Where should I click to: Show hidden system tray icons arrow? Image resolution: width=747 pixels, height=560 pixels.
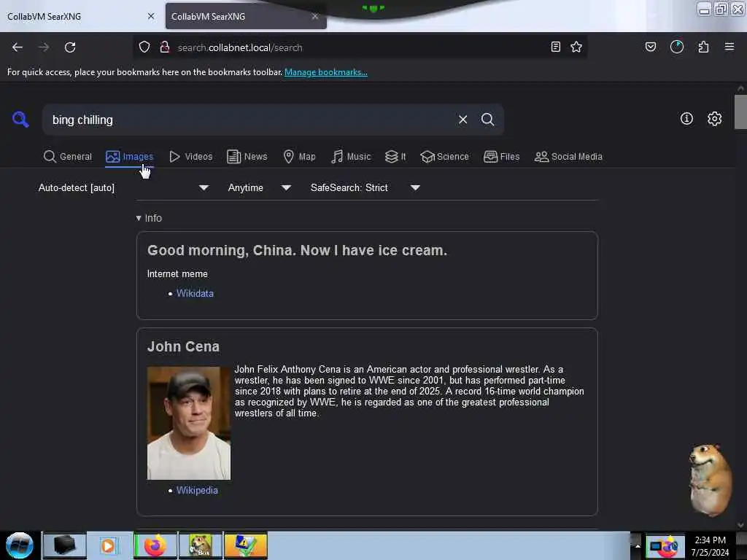(x=638, y=546)
